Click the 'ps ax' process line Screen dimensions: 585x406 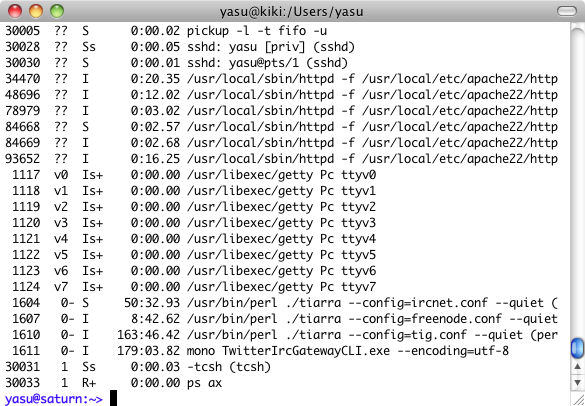(x=113, y=382)
